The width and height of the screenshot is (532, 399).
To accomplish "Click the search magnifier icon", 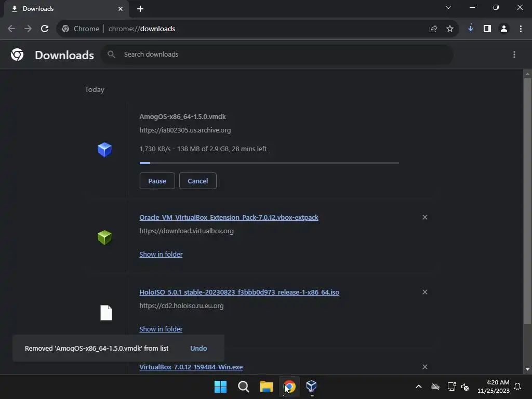I will pos(111,54).
